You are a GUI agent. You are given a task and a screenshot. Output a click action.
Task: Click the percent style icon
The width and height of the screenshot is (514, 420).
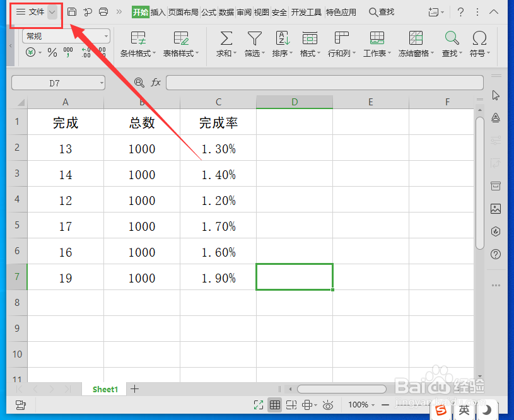(52, 52)
